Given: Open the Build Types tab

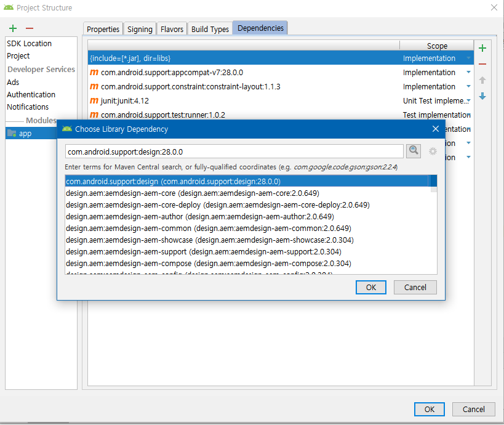Looking at the screenshot, I should [x=210, y=29].
